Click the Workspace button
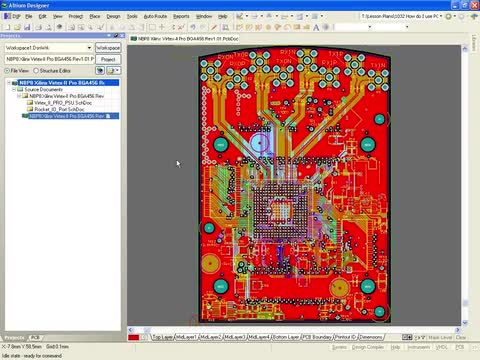The height and width of the screenshot is (360, 480). 108,48
